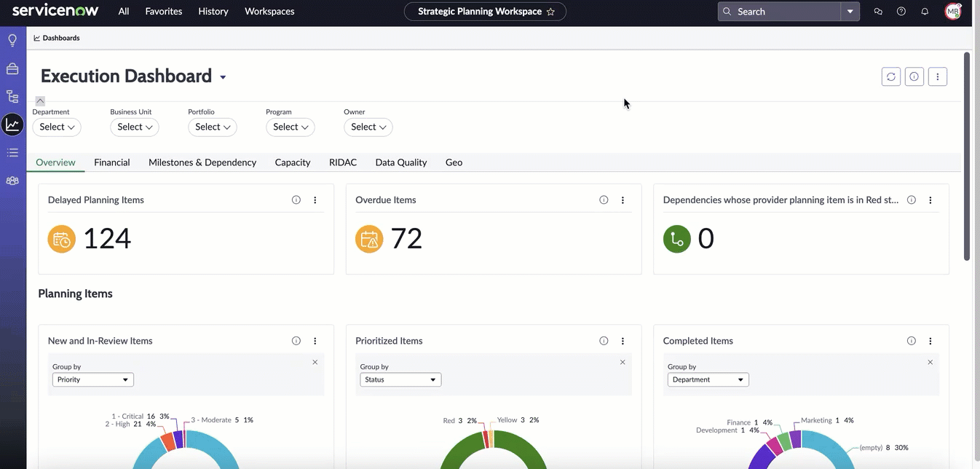Change Group by Department dropdown
Screen dimensions: 980x469
coord(708,379)
